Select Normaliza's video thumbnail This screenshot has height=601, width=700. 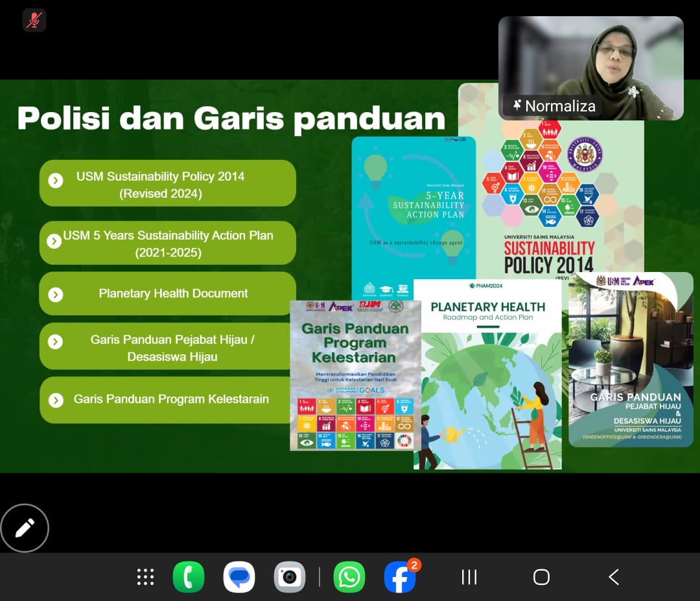[590, 68]
